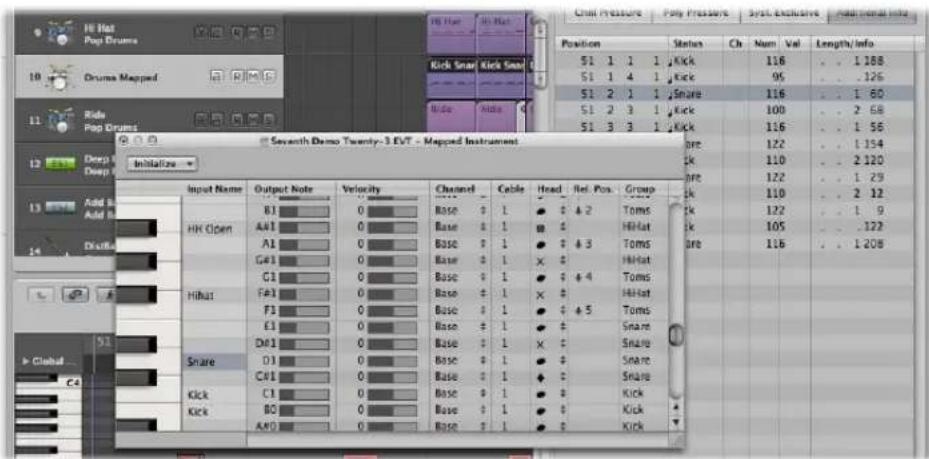Viewport: 929px width, 459px height.
Task: Click the X head symbol in the D#1 row
Action: [541, 344]
